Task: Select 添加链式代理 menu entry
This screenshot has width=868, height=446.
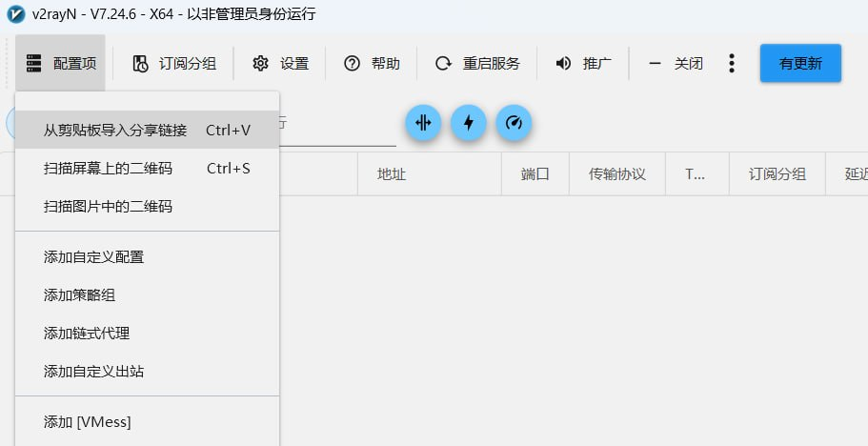Action: pos(148,334)
